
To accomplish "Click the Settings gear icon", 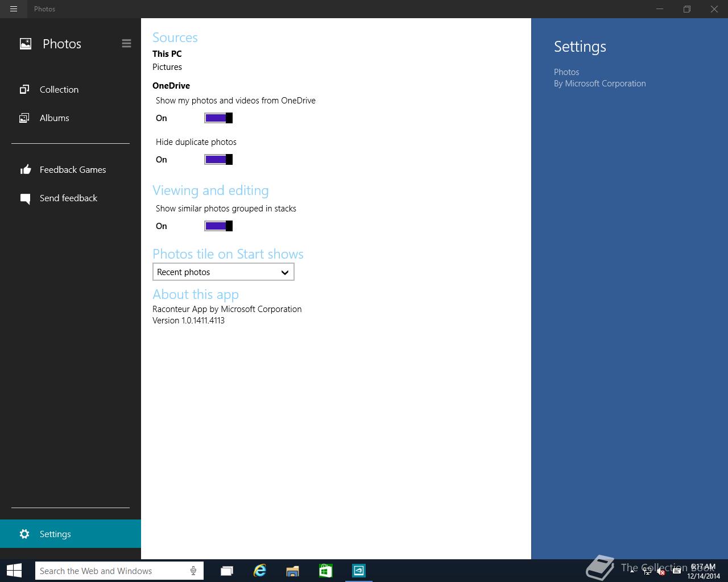I will click(24, 534).
